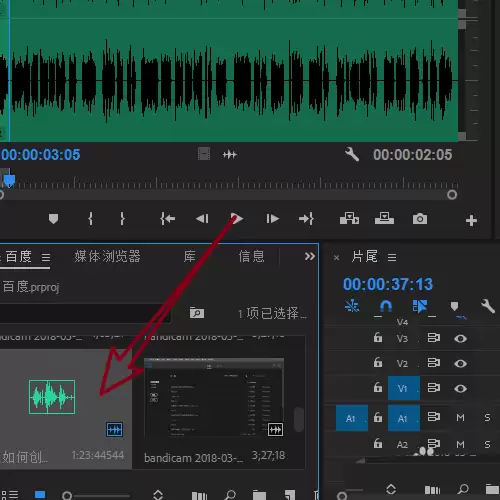Toggle V1 track targeting
This screenshot has height=500, width=500.
coord(404,388)
